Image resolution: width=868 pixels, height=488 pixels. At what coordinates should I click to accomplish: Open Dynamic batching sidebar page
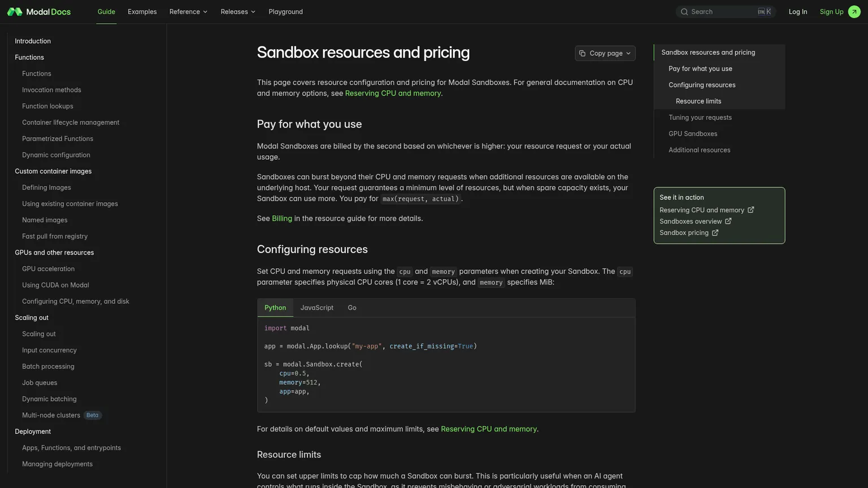click(49, 399)
